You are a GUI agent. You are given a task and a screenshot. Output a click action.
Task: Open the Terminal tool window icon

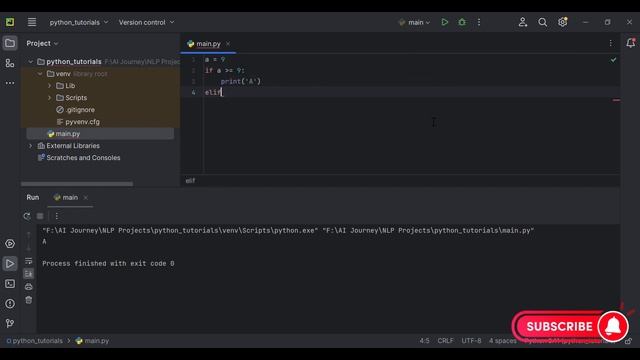pyautogui.click(x=10, y=284)
